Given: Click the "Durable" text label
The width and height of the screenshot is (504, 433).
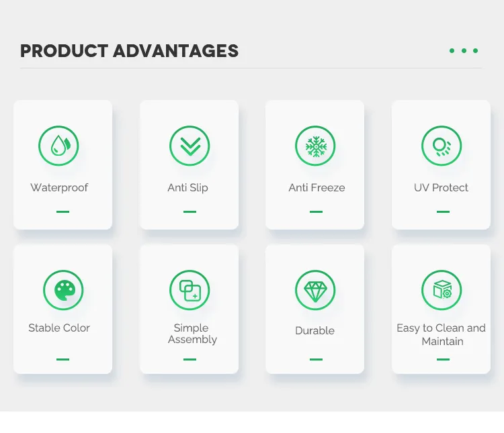Looking at the screenshot, I should (x=314, y=331).
